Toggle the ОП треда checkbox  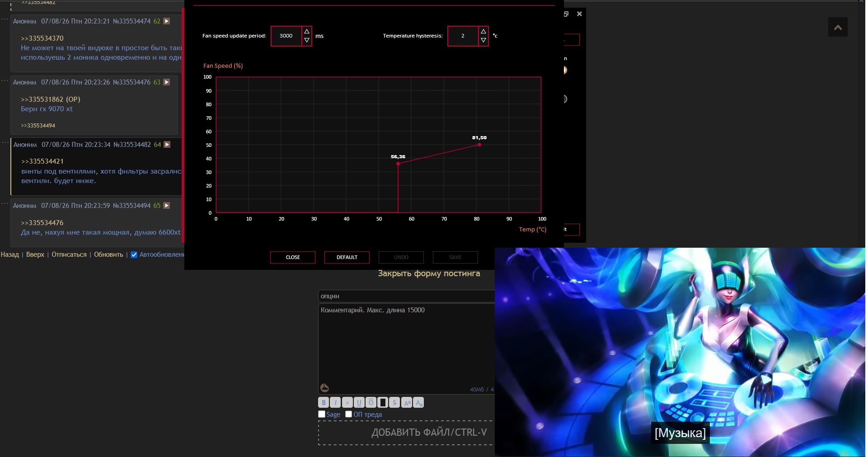(348, 414)
